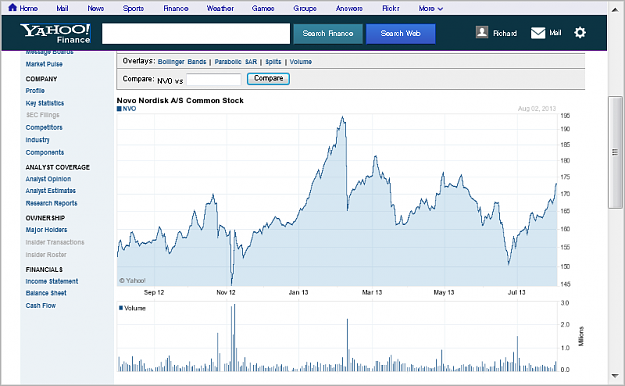
Task: Click the Home house icon
Action: point(12,8)
